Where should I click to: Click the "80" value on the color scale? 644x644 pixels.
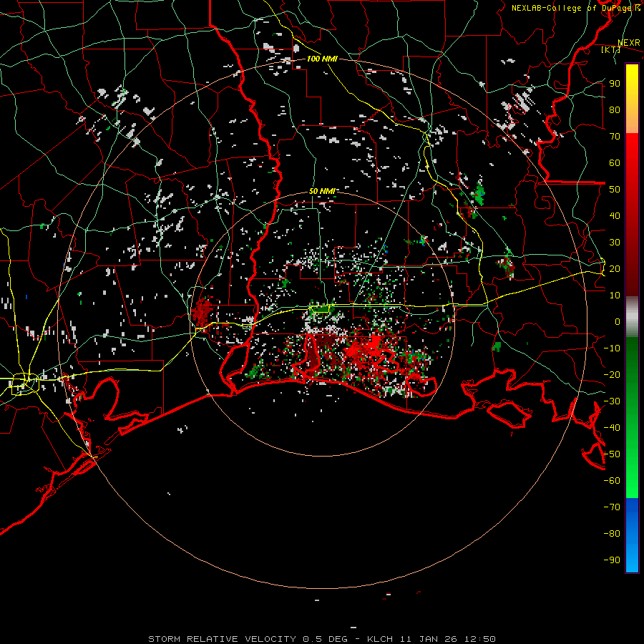[615, 109]
